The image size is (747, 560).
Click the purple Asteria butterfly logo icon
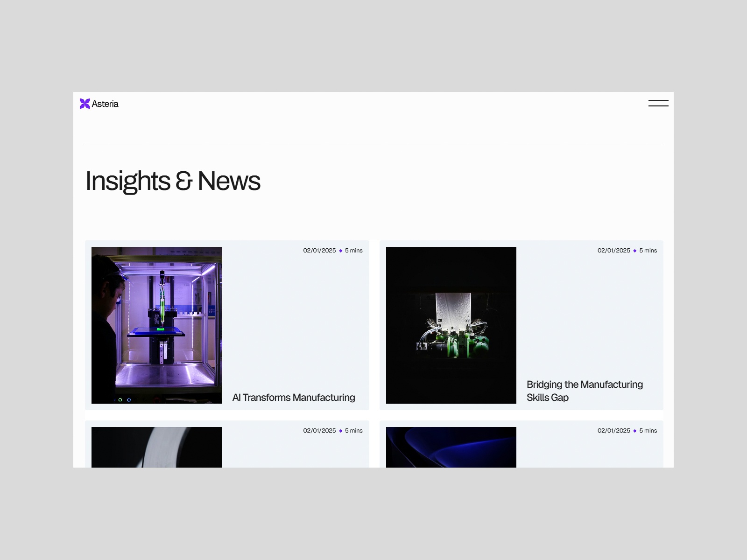[x=85, y=104]
